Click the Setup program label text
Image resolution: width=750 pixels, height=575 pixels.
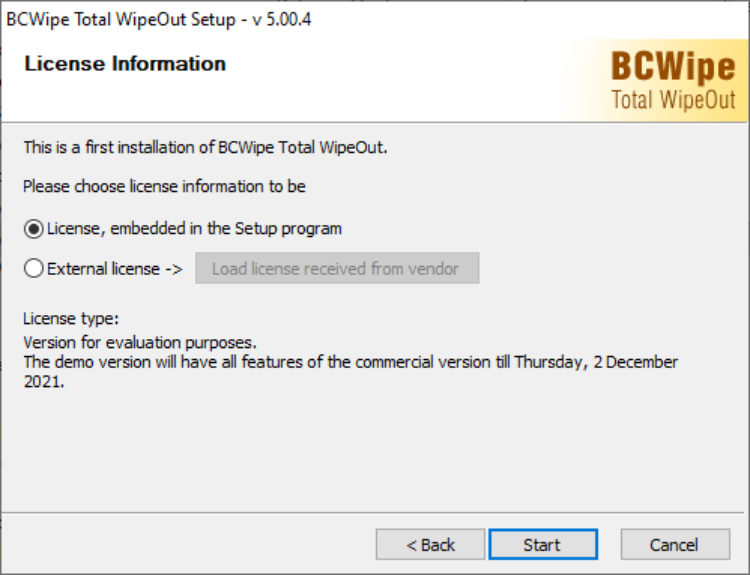pos(288,229)
